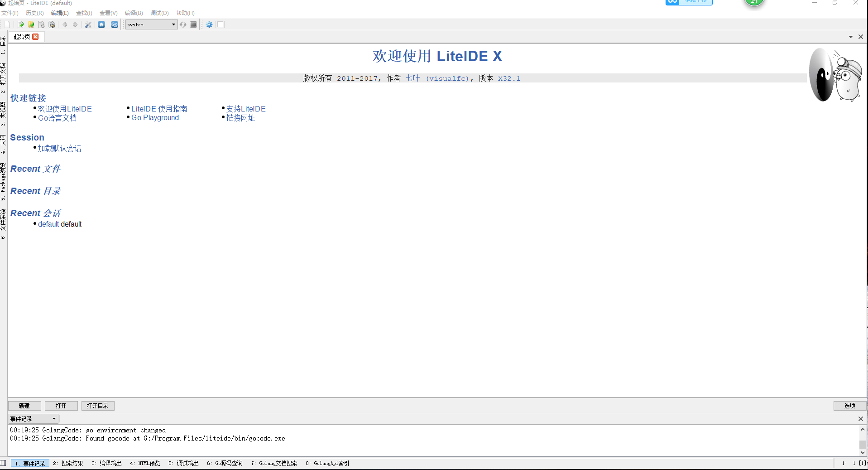Click the blue gear build-config icon
Screen dimensions: 868x470
coord(209,24)
